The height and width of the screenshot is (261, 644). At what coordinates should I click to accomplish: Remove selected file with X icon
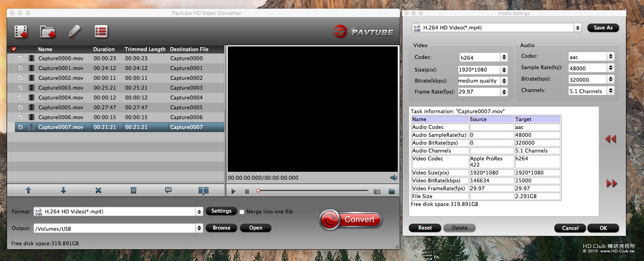click(98, 190)
